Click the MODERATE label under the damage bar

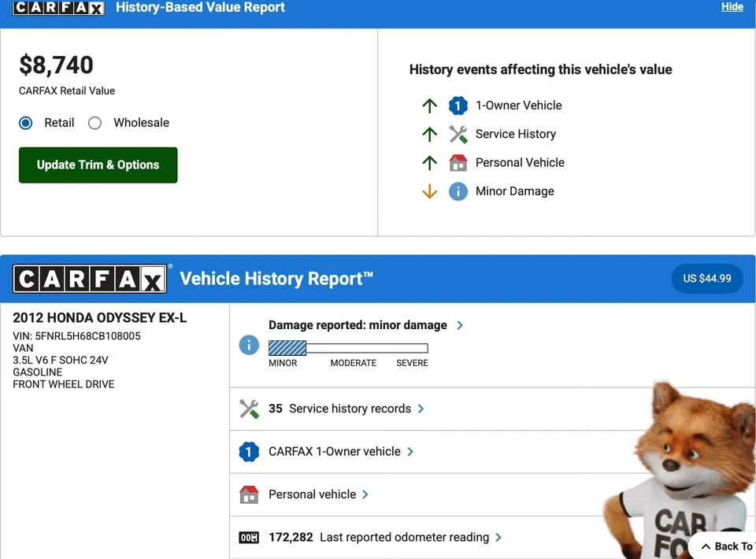[354, 363]
